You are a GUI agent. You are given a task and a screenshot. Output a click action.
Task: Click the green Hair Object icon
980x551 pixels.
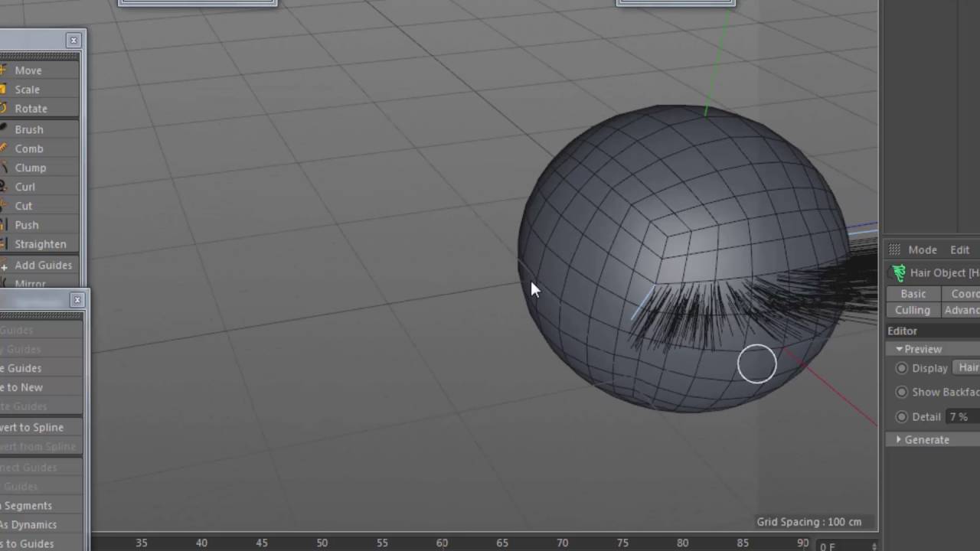[x=899, y=272]
